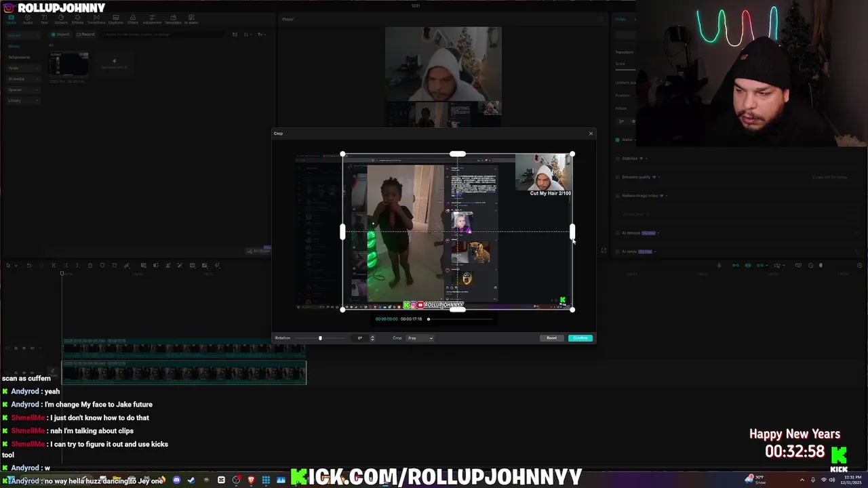This screenshot has width=868, height=488.
Task: Click the timeline Split icon
Action: click(54, 266)
